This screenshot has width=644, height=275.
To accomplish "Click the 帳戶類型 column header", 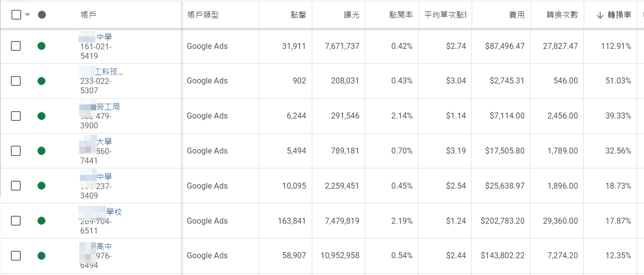I will pyautogui.click(x=202, y=15).
